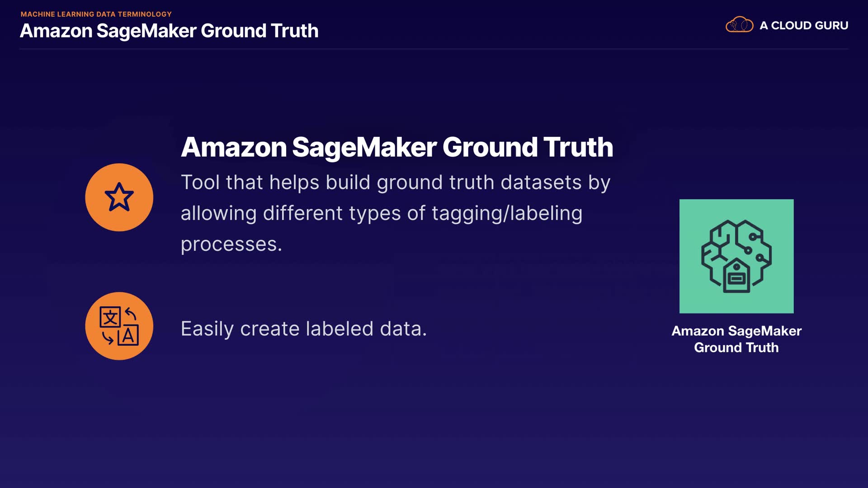Click the "Amazon SageMaker" caption under green icon
Viewport: 868px width, 488px height.
click(x=736, y=331)
